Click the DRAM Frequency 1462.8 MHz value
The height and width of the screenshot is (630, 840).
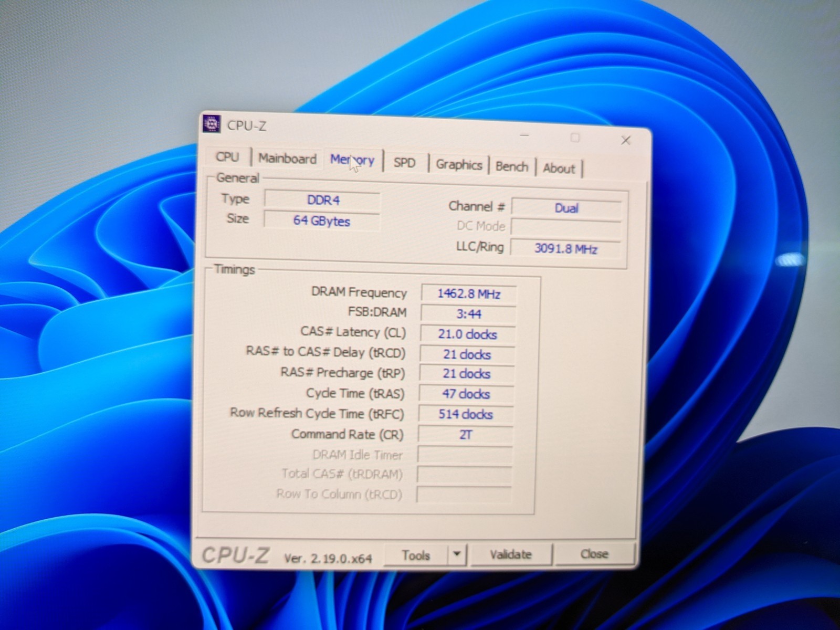468,293
